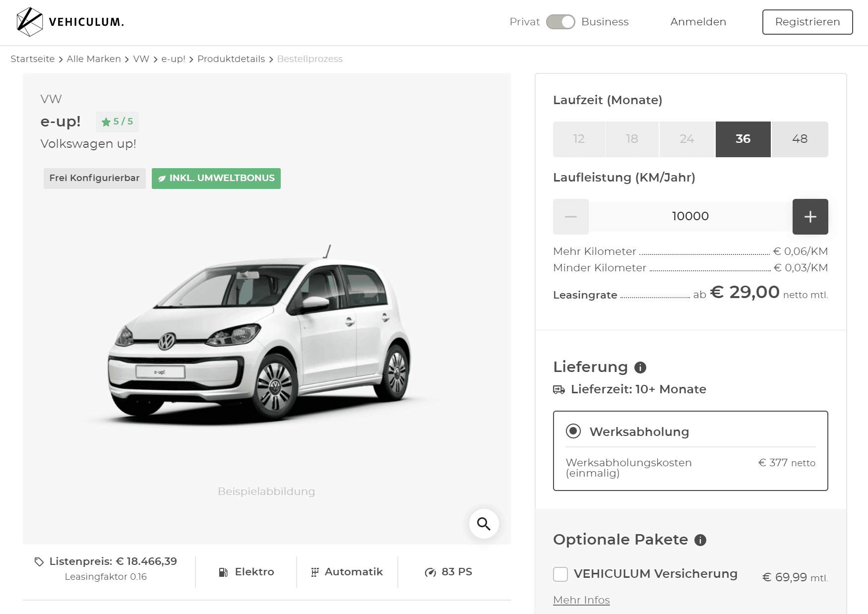Click the Mehr Kilometer € 0,06/KM value
The width and height of the screenshot is (868, 614).
(x=801, y=251)
